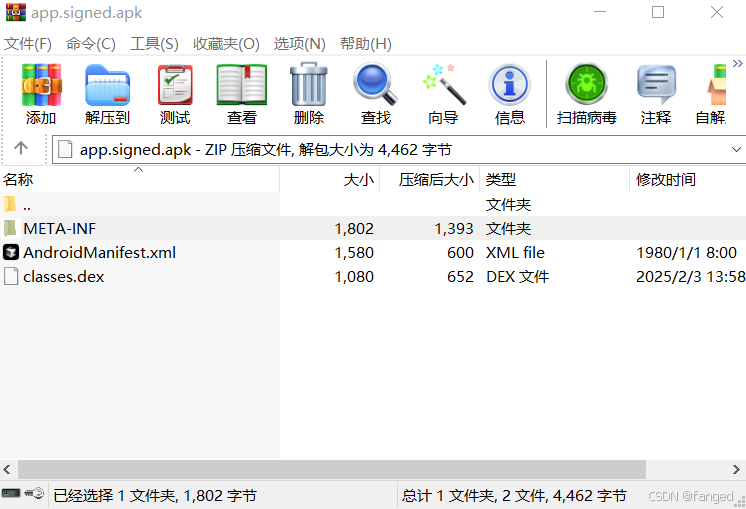Click the address bar archive path field
Screen dimensions: 746x509
coord(399,149)
